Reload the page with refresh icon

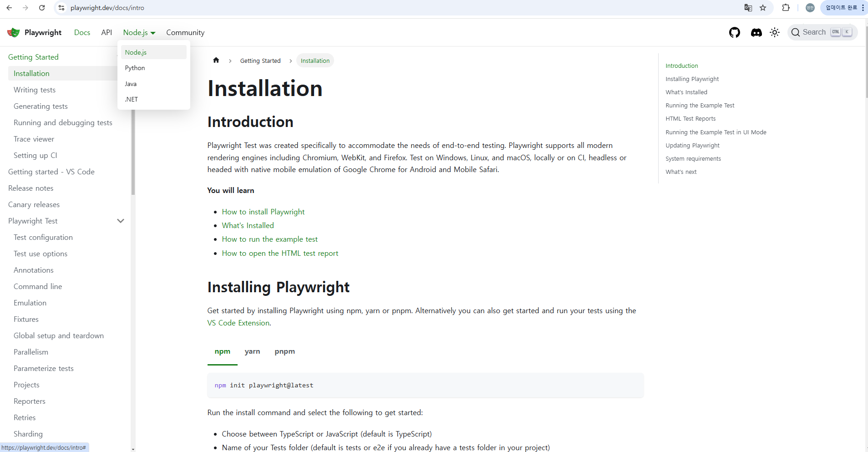click(x=42, y=8)
